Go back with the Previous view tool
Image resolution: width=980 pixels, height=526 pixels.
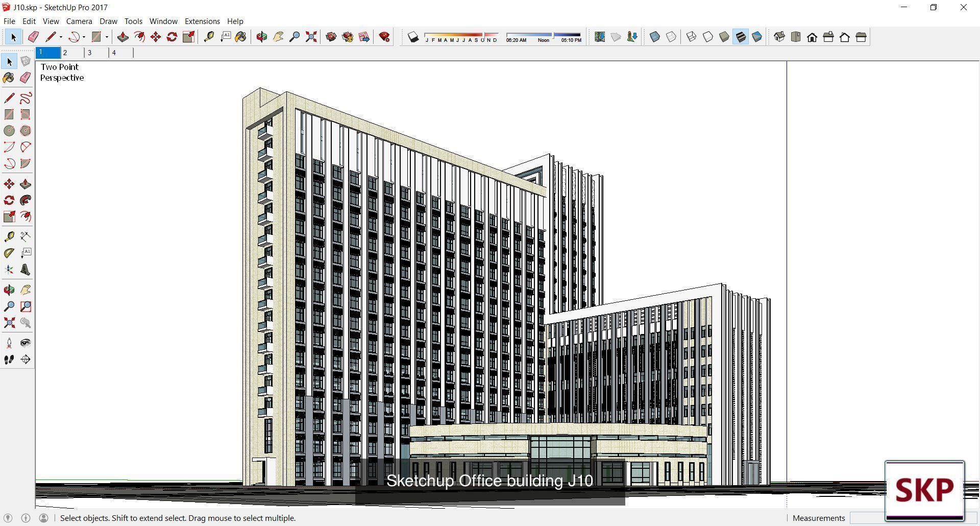pos(26,323)
